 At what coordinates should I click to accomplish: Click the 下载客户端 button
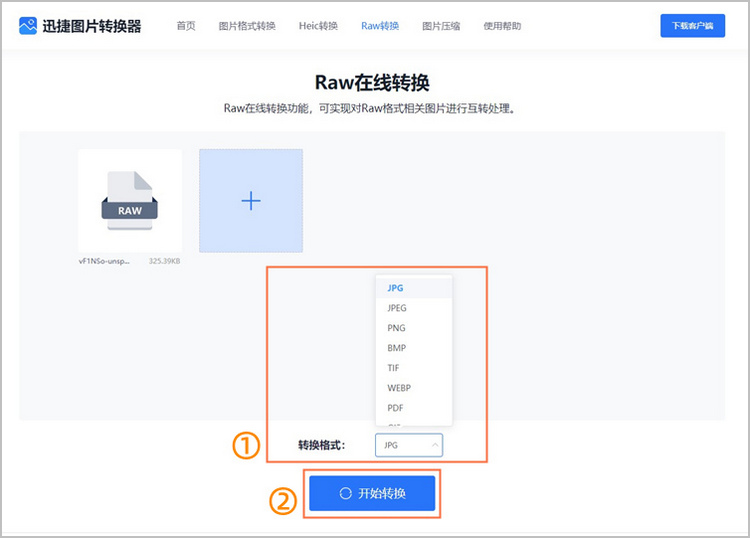coord(693,26)
